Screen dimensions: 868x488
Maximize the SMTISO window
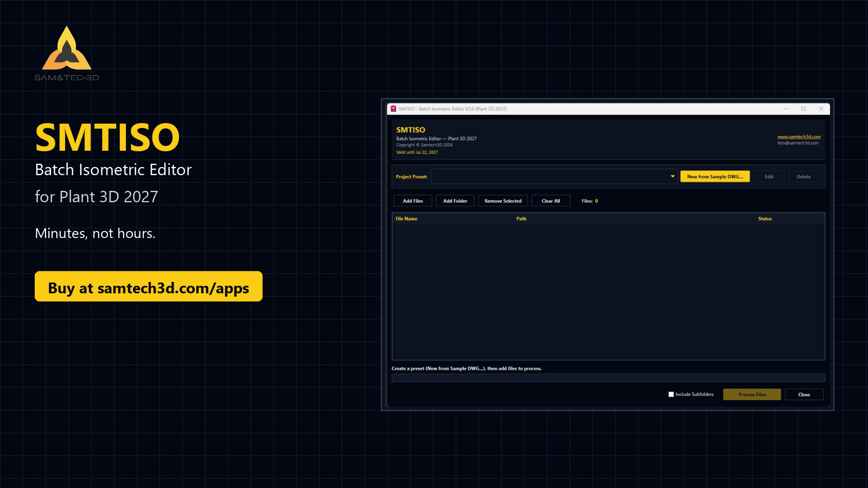click(x=803, y=109)
